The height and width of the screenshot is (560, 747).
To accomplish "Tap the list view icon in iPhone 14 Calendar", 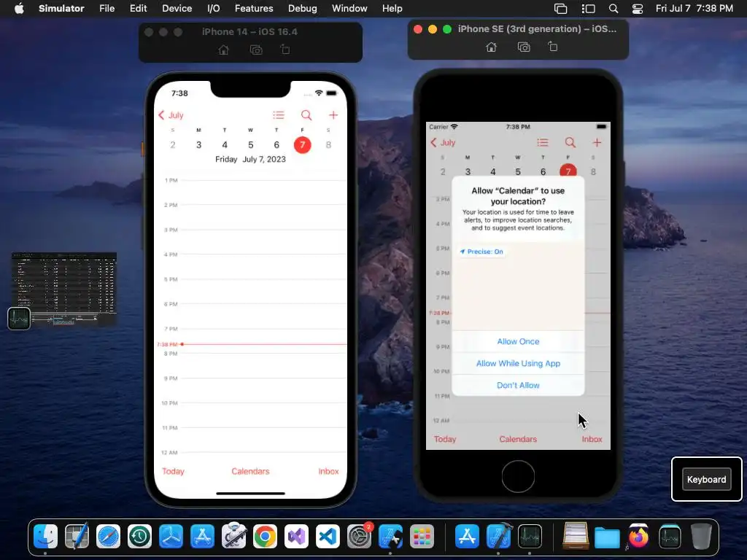I will 279,115.
